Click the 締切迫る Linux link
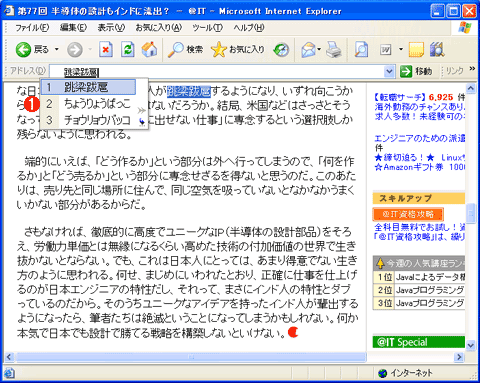 419,157
